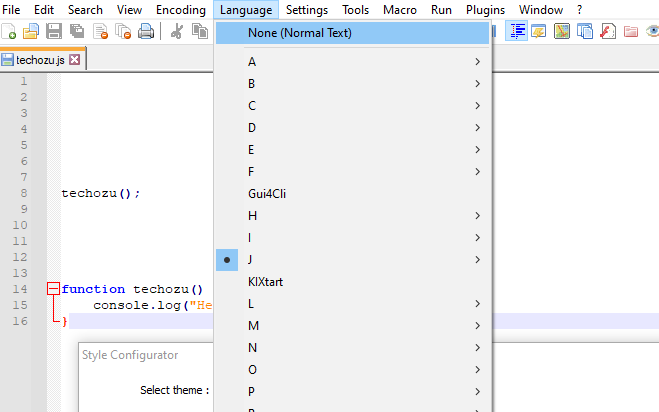Open the Tools menu
Viewport: 659px width, 412px height.
point(355,10)
